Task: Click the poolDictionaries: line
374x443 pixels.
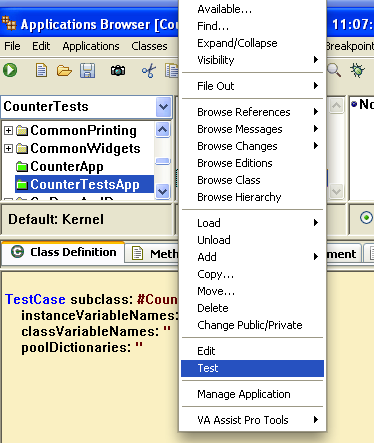Action: click(x=82, y=347)
